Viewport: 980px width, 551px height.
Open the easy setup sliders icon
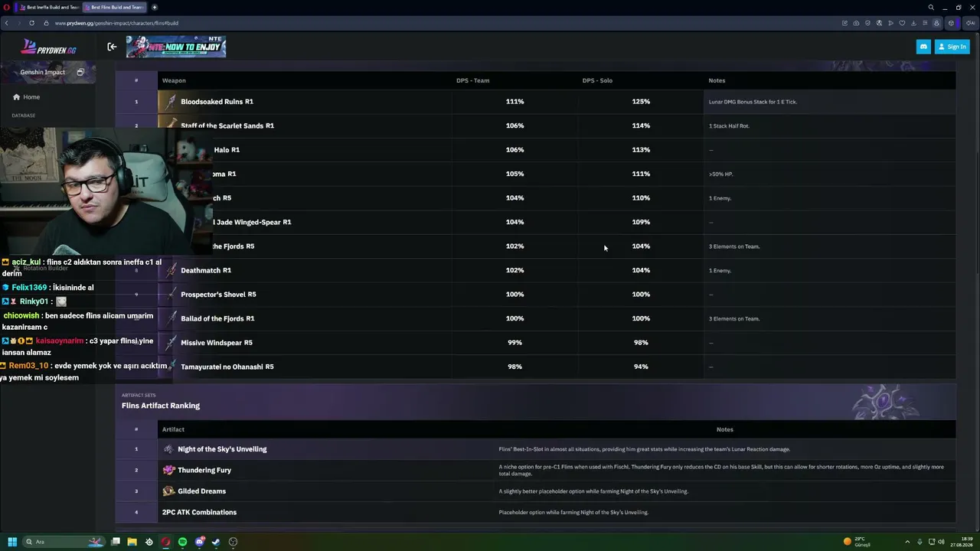924,23
